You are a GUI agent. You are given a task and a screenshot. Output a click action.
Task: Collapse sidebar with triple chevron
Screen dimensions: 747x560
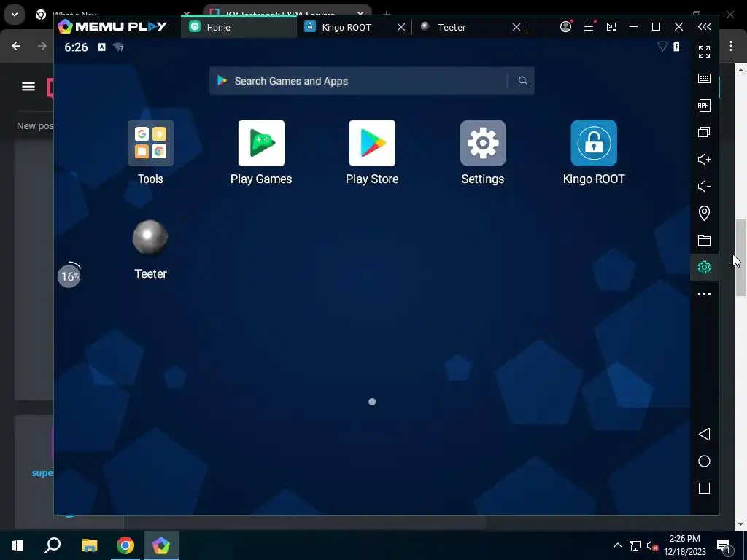point(704,27)
